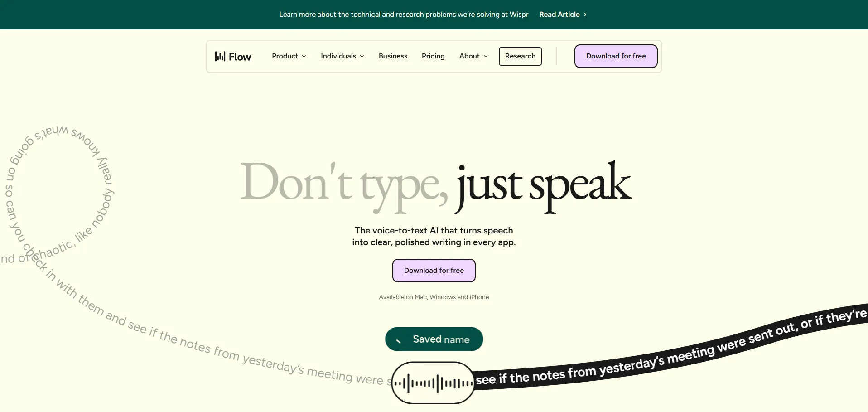The width and height of the screenshot is (868, 412).
Task: Click the Flow logo bars icon
Action: (x=220, y=56)
